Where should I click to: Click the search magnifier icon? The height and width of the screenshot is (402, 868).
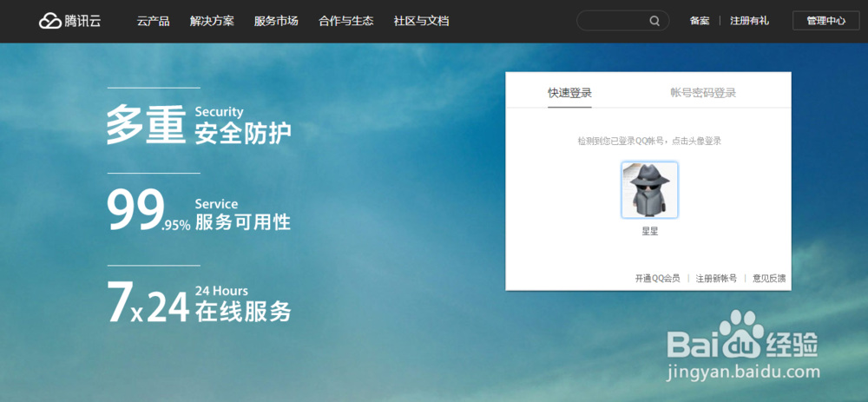[x=654, y=21]
